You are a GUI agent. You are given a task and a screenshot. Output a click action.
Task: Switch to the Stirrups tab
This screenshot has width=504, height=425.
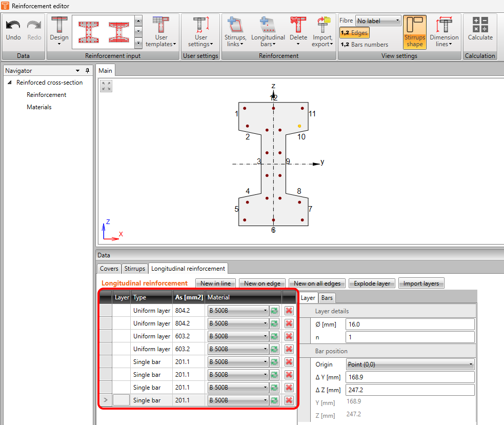point(134,268)
